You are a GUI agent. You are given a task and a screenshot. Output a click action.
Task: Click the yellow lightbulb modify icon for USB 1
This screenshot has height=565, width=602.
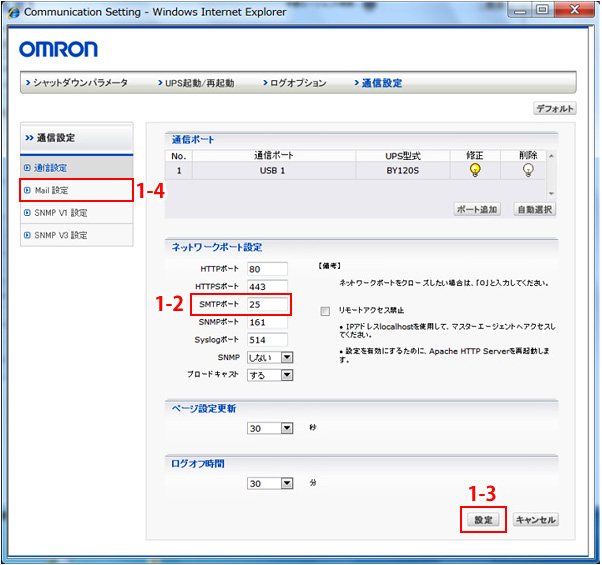pos(474,170)
